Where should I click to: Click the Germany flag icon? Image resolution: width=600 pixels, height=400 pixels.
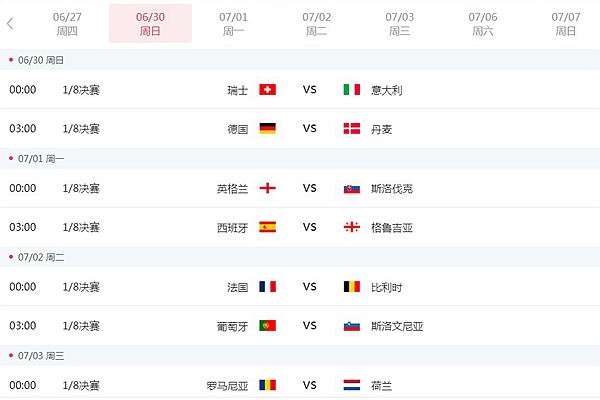267,129
